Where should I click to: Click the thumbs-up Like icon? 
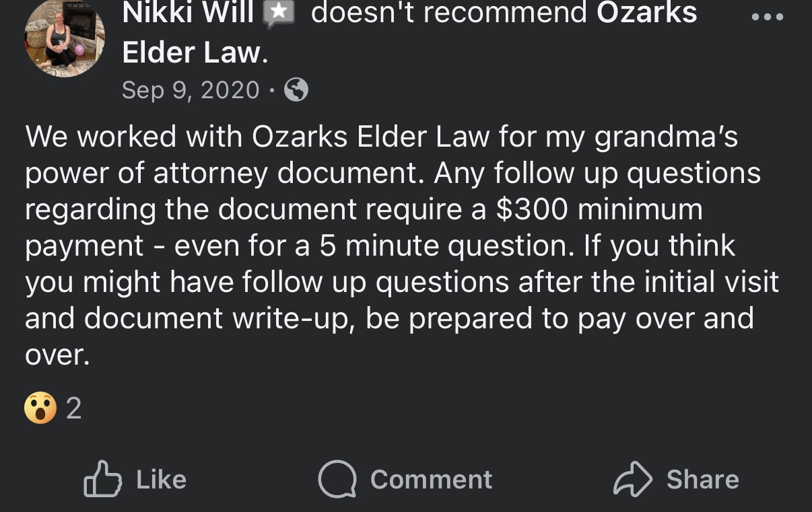(x=102, y=478)
